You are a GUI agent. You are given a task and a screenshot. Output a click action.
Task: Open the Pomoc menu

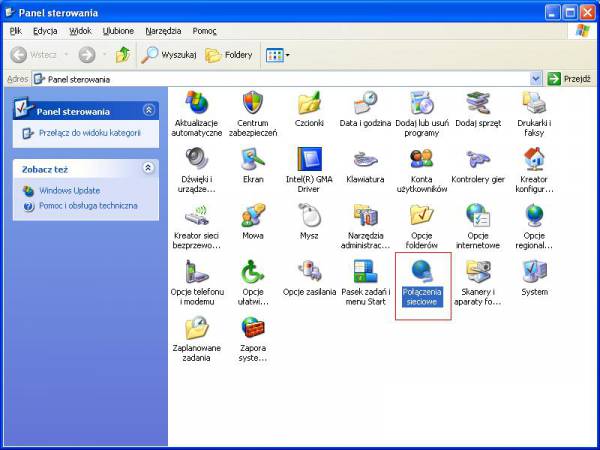(x=205, y=31)
